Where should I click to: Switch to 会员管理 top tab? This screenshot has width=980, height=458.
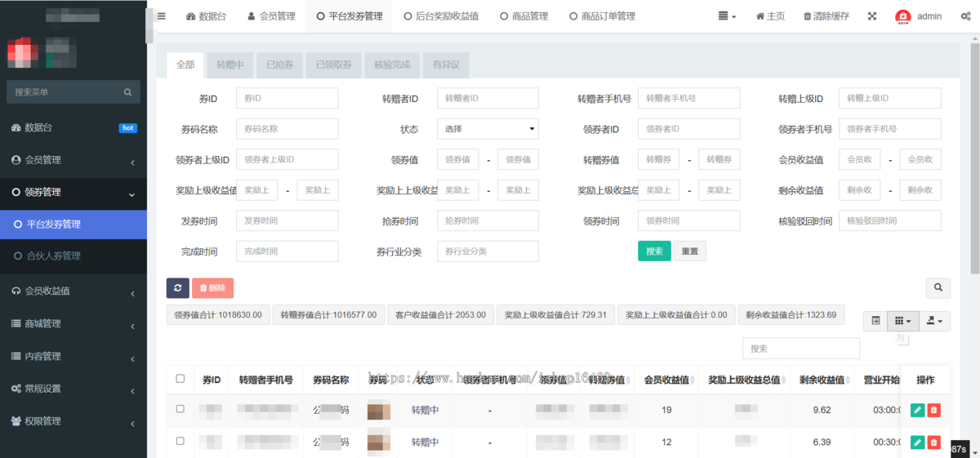270,16
